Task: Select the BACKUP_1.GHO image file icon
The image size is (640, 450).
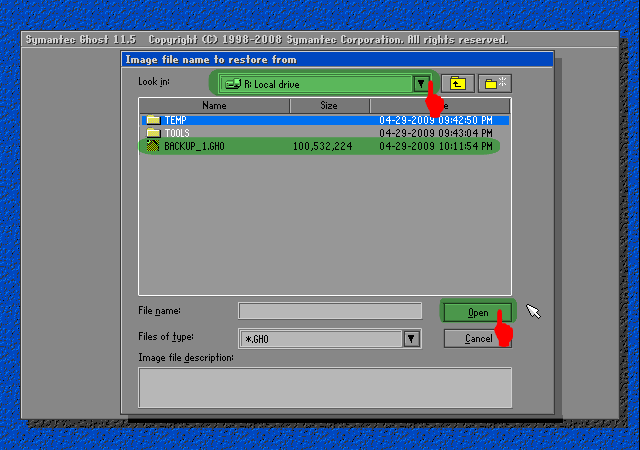Action: (x=153, y=146)
